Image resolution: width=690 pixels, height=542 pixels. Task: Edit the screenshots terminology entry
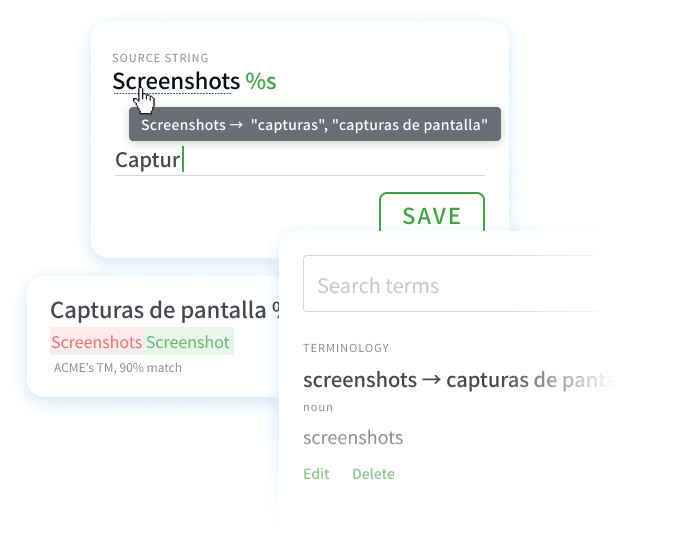coord(316,474)
